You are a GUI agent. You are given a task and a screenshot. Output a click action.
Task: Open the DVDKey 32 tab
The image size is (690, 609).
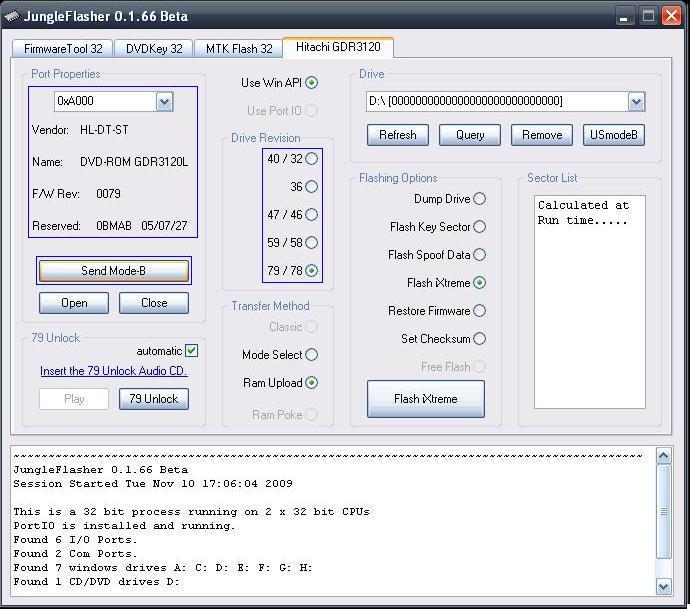pyautogui.click(x=153, y=49)
